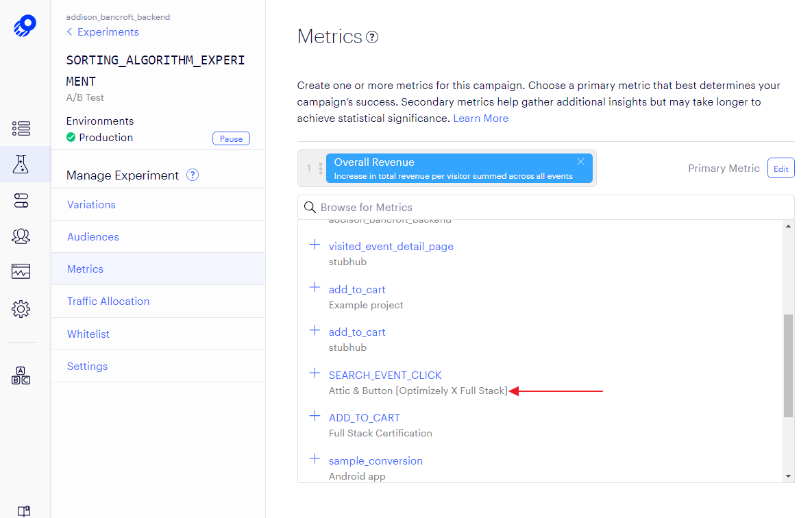This screenshot has width=812, height=518.
Task: Open the Learn More link
Action: pos(480,119)
